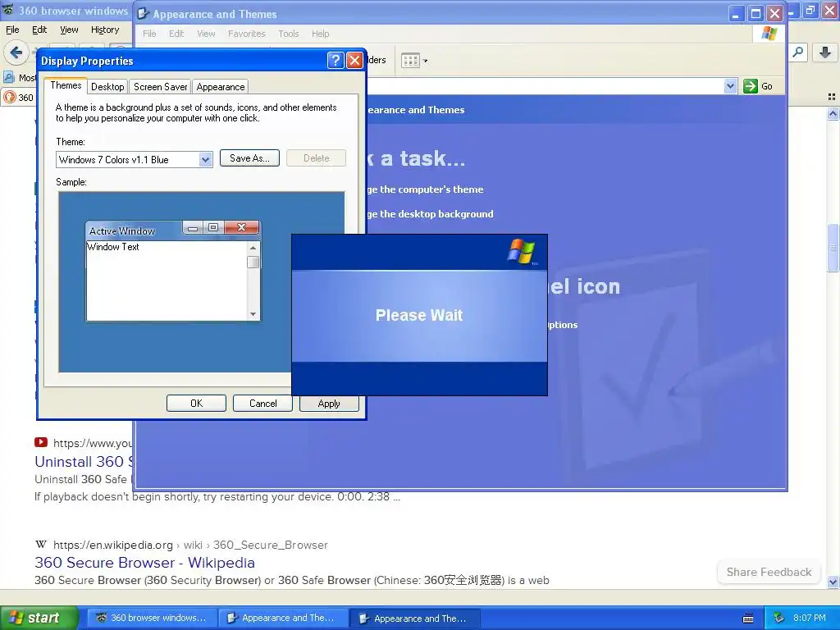
Task: Open the Edit menu in 360 browser
Action: 39,30
